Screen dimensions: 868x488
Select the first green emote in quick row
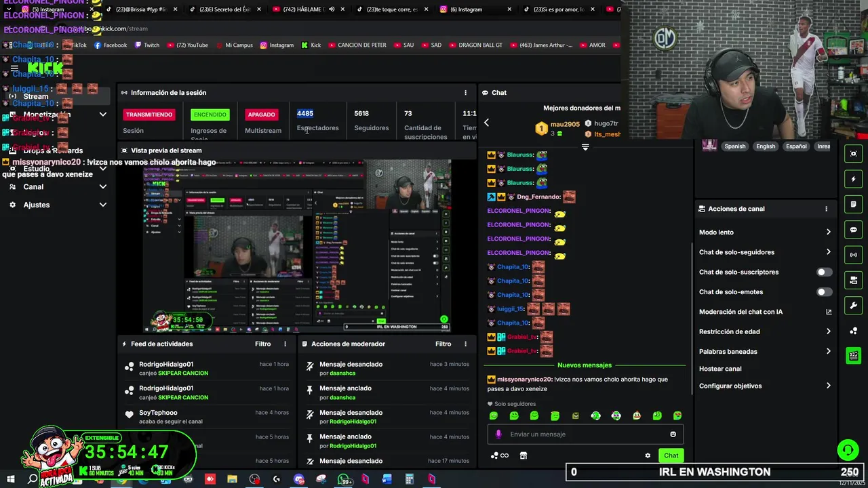point(494,415)
